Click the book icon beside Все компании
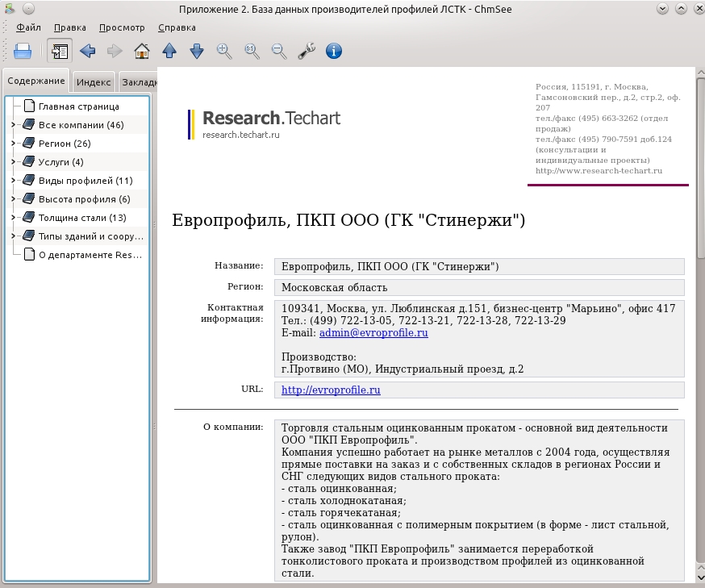This screenshot has width=705, height=588. point(29,124)
